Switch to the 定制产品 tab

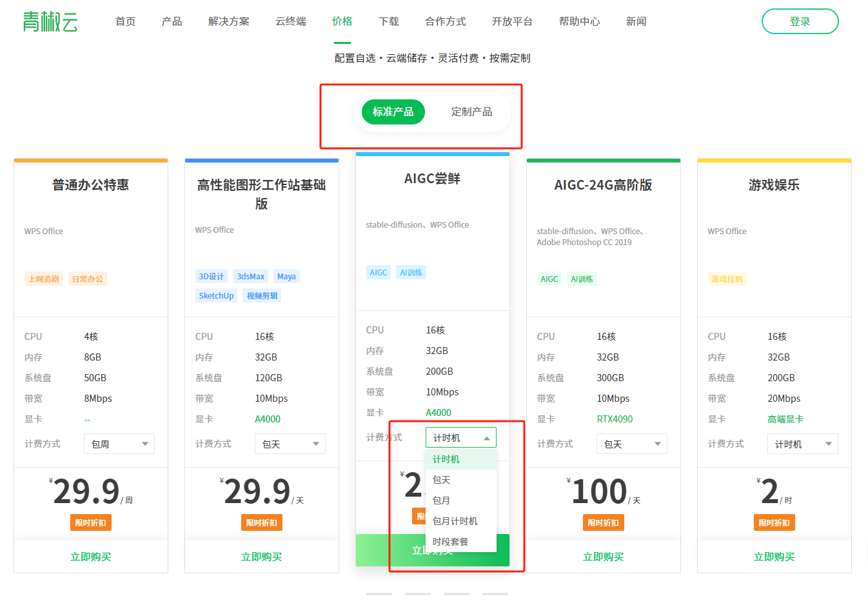click(472, 112)
